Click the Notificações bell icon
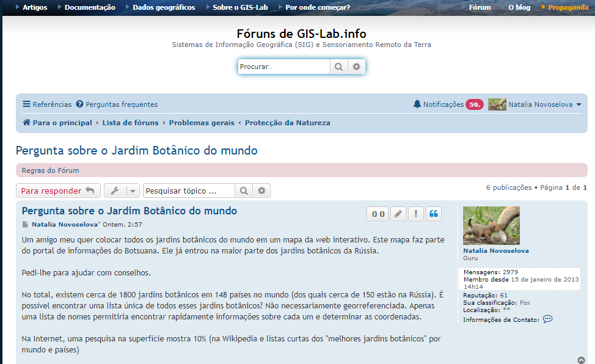This screenshot has height=364, width=595. [x=417, y=104]
